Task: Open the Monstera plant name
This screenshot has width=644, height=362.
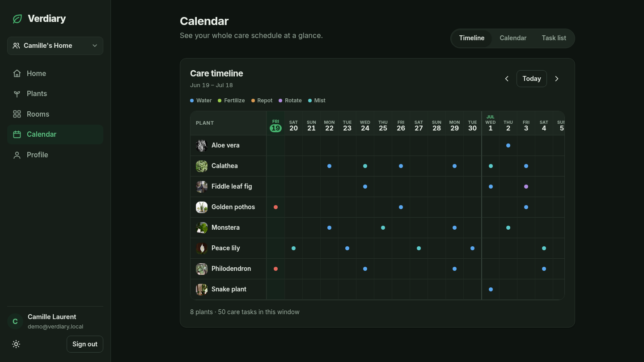Action: point(225,227)
